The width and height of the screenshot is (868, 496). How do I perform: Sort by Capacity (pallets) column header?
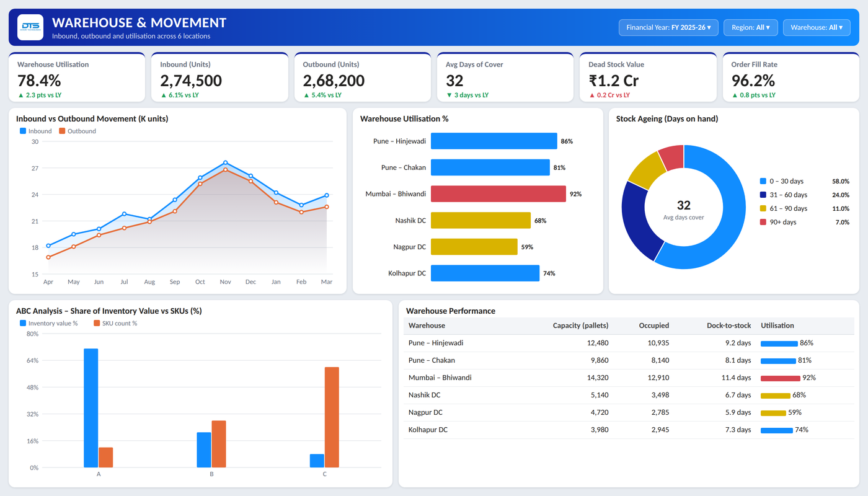[x=580, y=325]
